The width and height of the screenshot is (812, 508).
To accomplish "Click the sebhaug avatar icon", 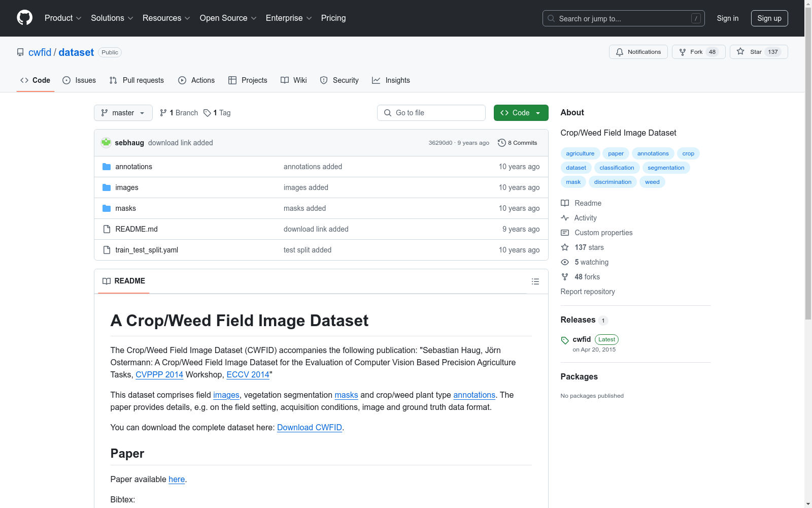I will [106, 143].
